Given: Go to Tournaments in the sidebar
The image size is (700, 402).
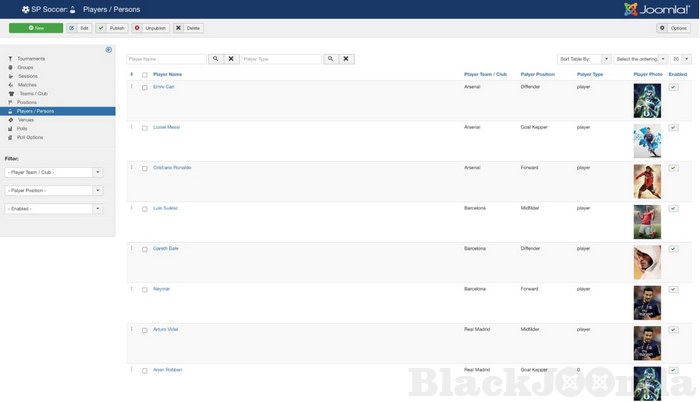Looking at the screenshot, I should coord(31,59).
